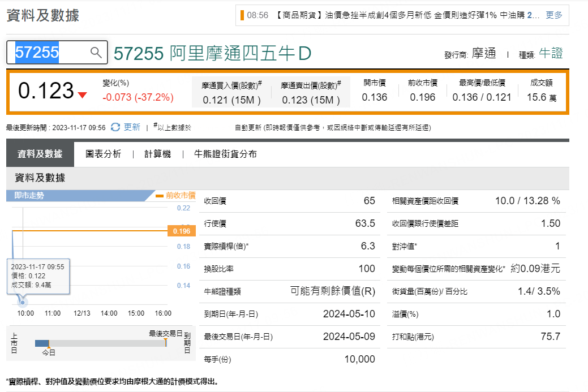
Task: Click the listing-to-expiry progress bar
Action: pyautogui.click(x=101, y=343)
